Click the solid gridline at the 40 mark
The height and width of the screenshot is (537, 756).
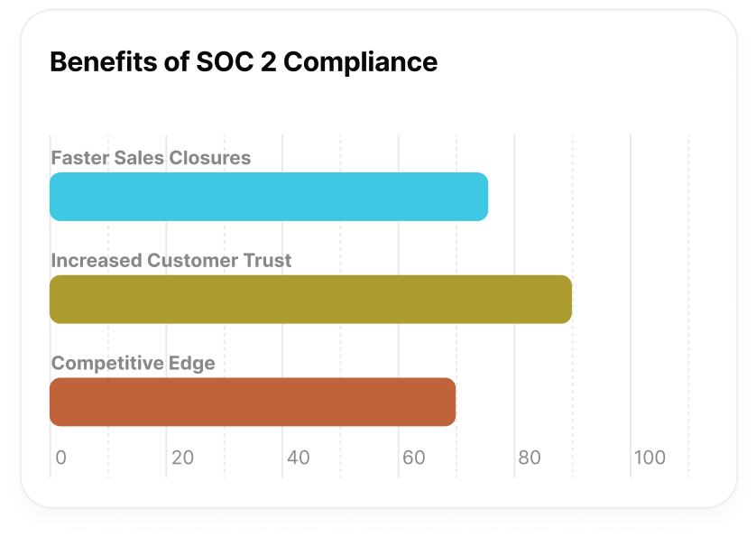pos(282,244)
